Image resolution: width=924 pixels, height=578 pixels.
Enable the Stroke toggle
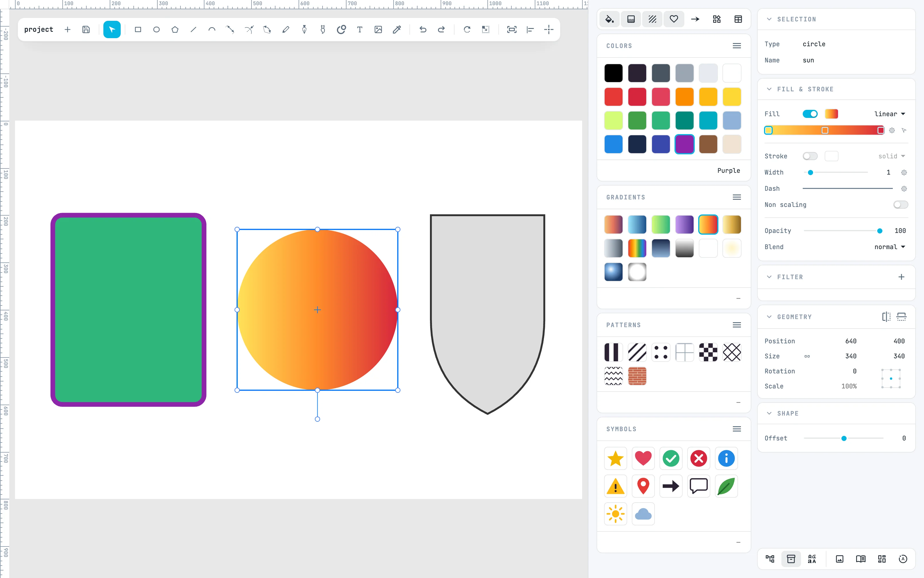(810, 156)
